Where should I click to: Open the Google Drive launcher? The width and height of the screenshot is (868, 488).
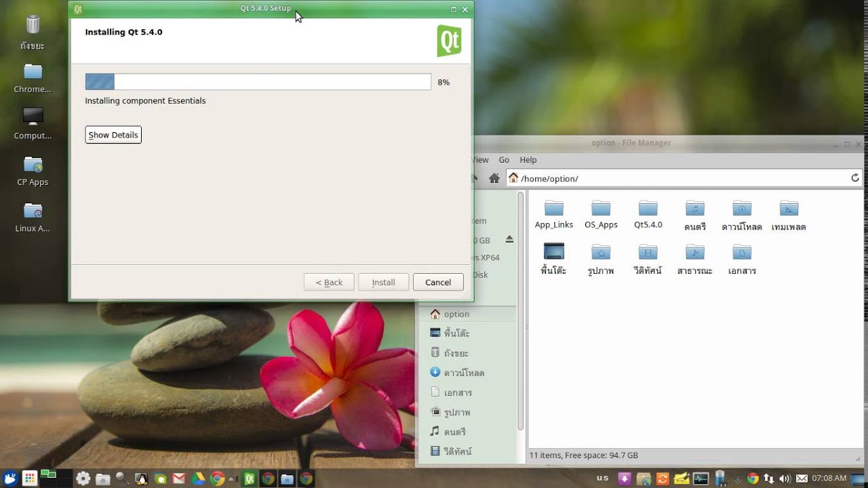coord(198,479)
